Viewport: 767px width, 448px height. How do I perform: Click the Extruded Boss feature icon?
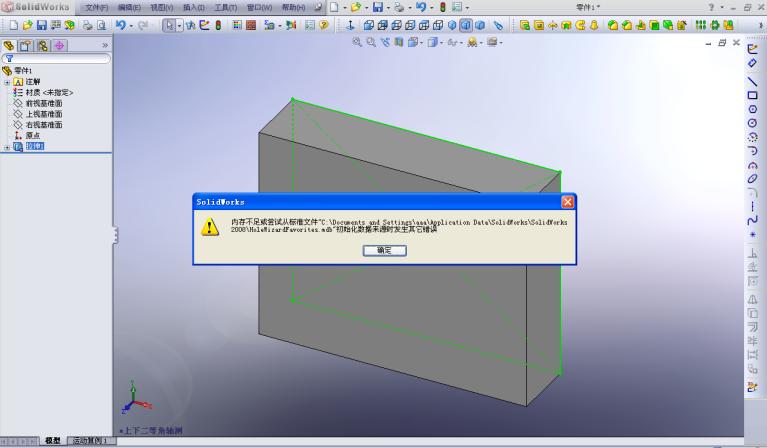pos(525,25)
